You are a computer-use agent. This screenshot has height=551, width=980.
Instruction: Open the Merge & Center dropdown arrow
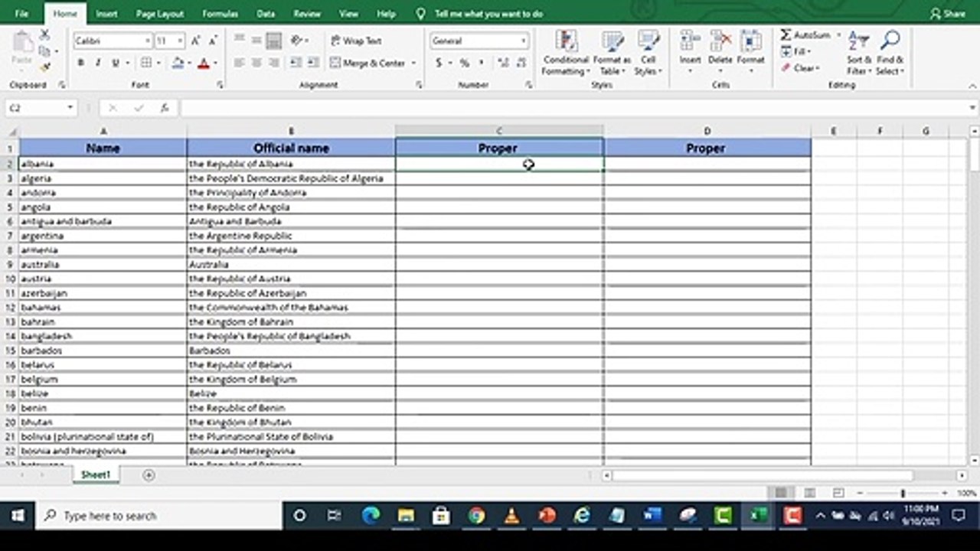point(414,63)
